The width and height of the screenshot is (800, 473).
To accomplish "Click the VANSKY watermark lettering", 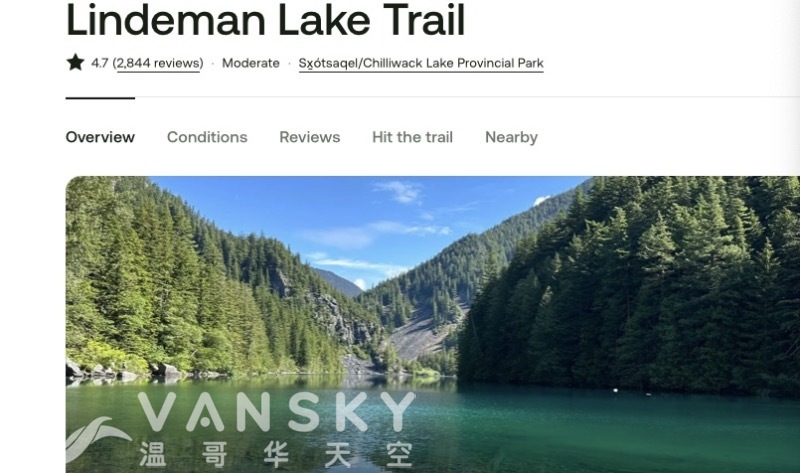I will 276,412.
